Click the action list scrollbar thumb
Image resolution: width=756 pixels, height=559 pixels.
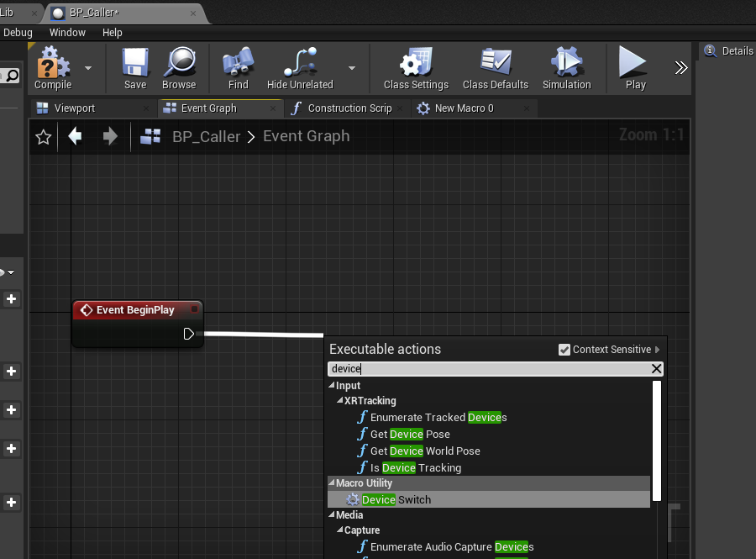pyautogui.click(x=657, y=440)
